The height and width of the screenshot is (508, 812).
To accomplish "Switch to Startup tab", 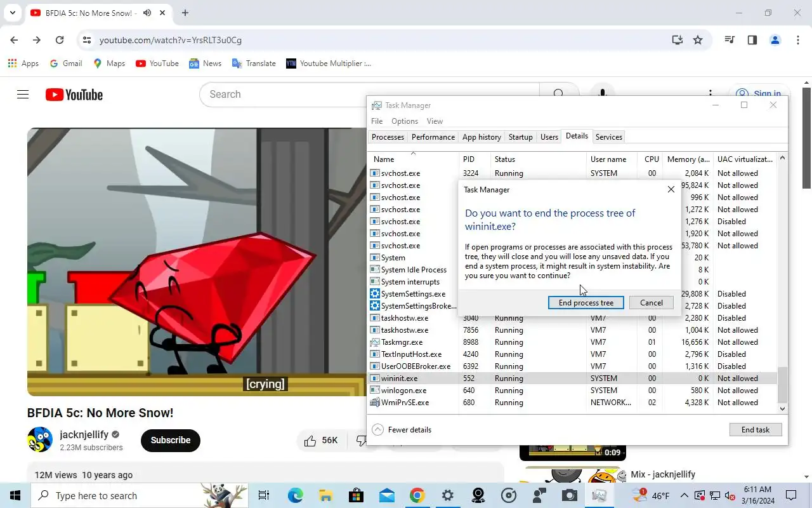I will pos(520,137).
